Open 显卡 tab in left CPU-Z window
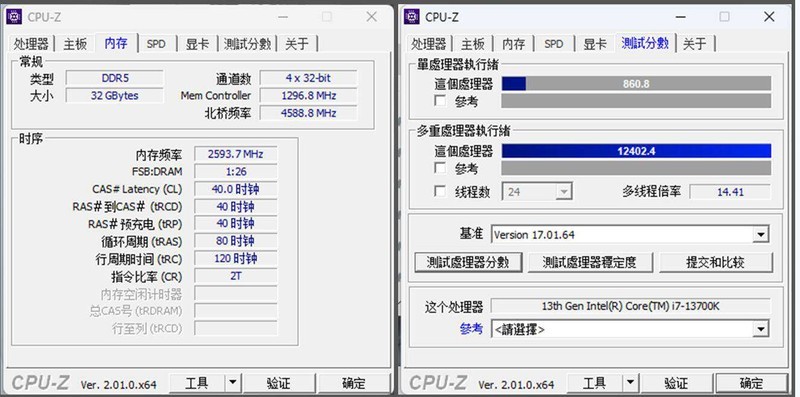Screen dimensions: 800x397 coord(197,44)
